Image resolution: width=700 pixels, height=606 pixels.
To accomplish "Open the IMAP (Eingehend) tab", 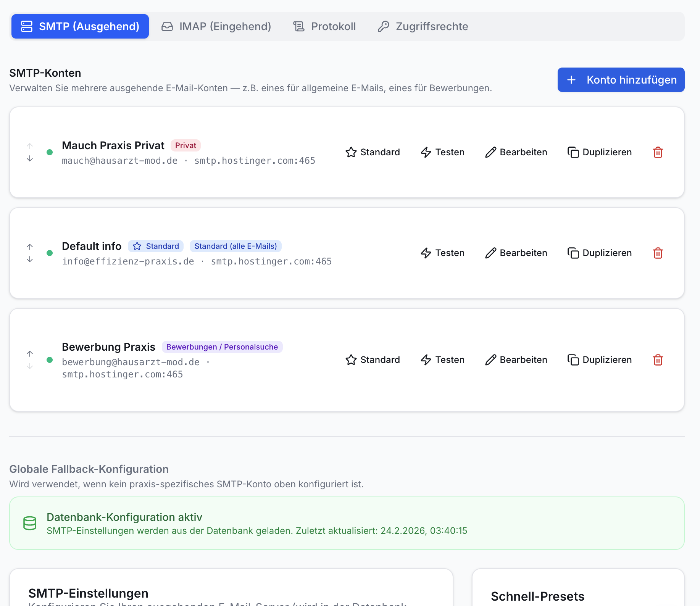I will pyautogui.click(x=216, y=26).
